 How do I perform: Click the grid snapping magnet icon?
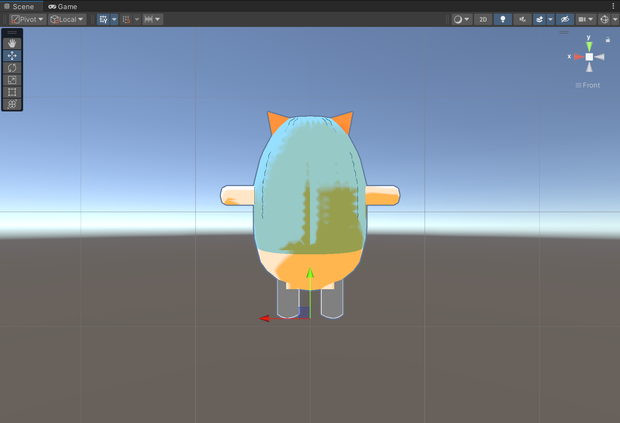[126, 19]
